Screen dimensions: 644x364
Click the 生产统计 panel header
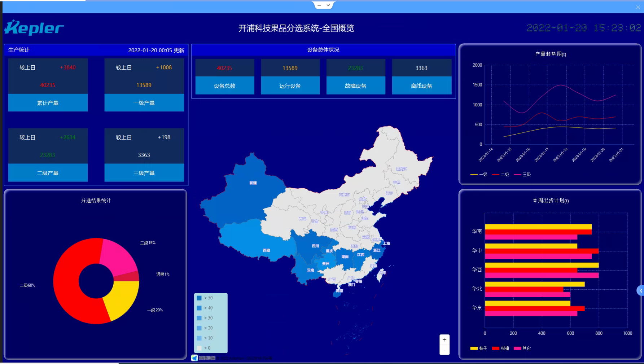[x=18, y=50]
